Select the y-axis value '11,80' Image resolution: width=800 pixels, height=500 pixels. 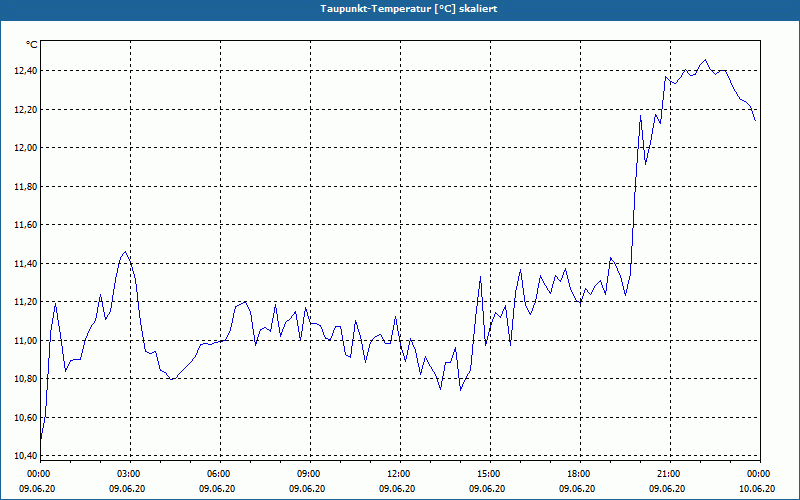tap(26, 187)
